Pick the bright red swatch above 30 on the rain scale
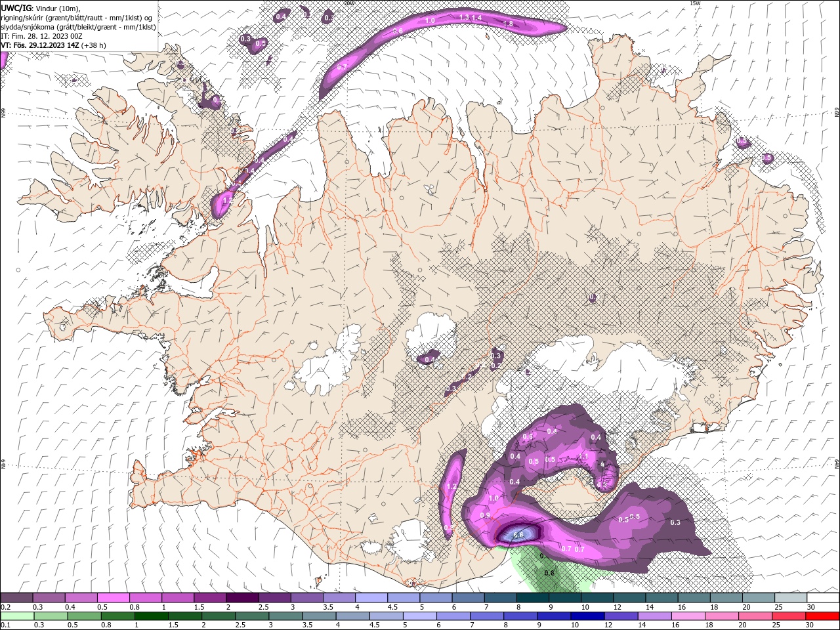840x630 pixels. (x=822, y=616)
